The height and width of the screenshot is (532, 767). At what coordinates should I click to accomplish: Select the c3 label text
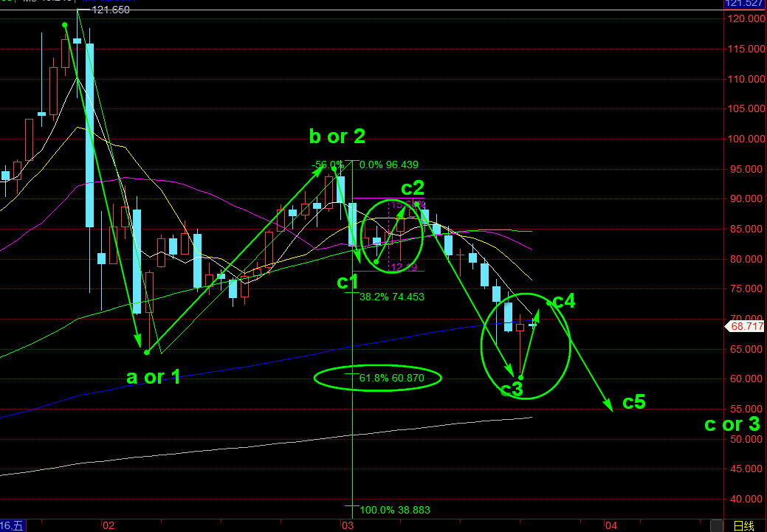(512, 390)
